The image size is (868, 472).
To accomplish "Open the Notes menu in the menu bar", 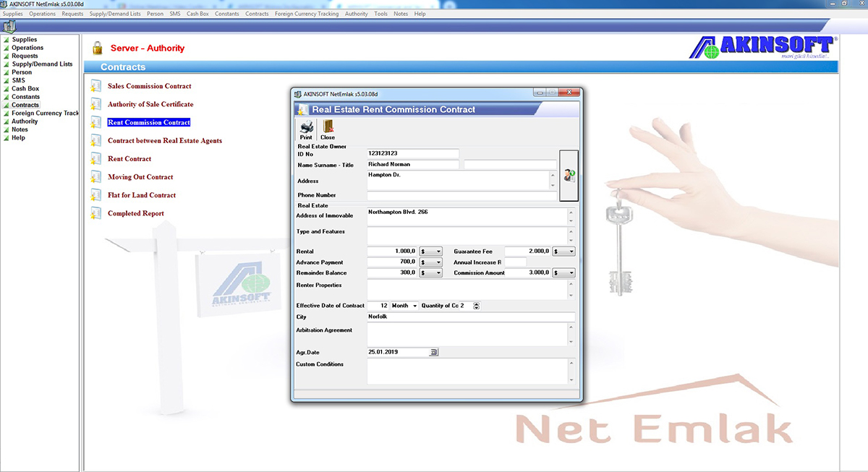I will pyautogui.click(x=401, y=14).
